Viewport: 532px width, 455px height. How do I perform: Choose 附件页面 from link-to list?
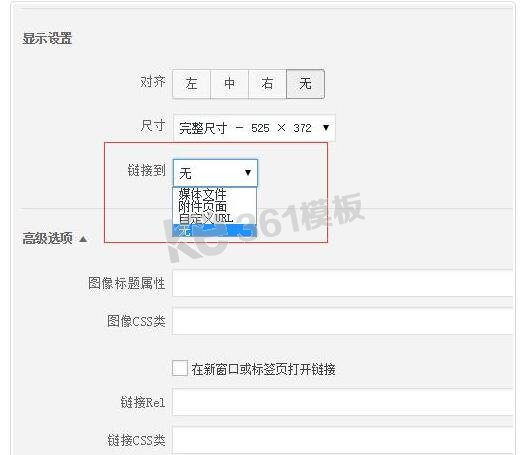click(x=214, y=206)
